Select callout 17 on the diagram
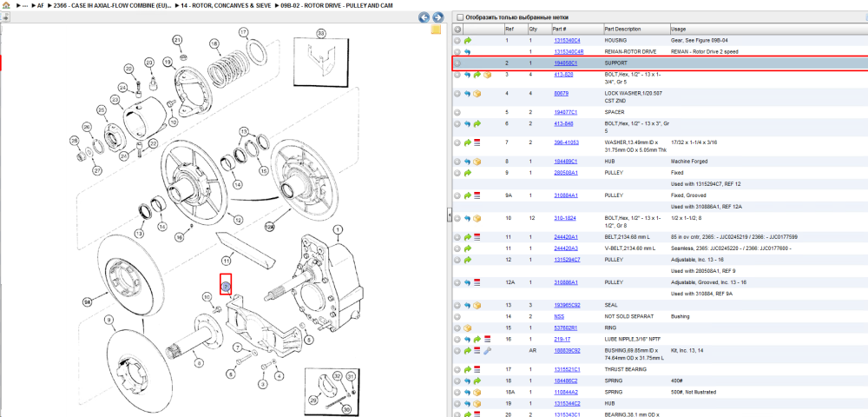Screen dimensions: 868x417 pos(244,32)
